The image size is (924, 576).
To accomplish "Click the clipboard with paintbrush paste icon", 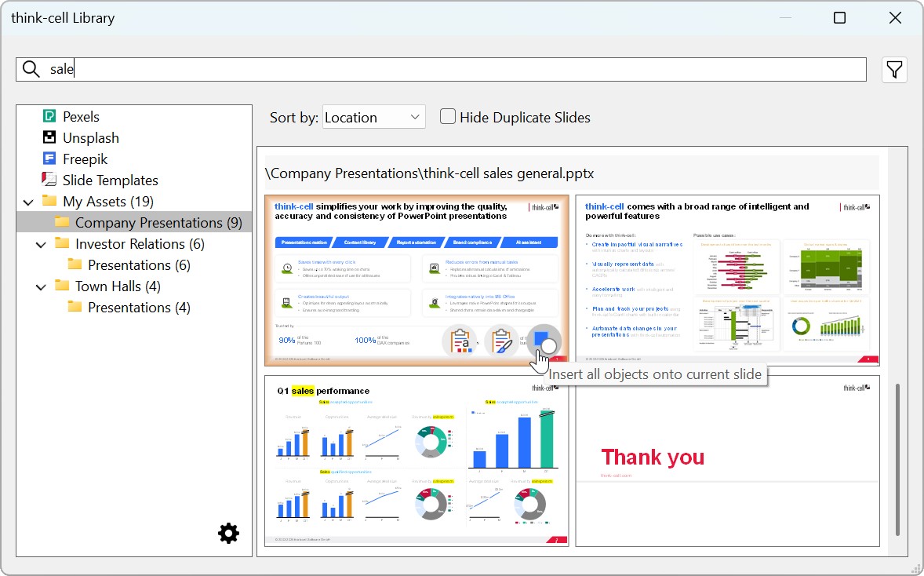I will [x=501, y=342].
